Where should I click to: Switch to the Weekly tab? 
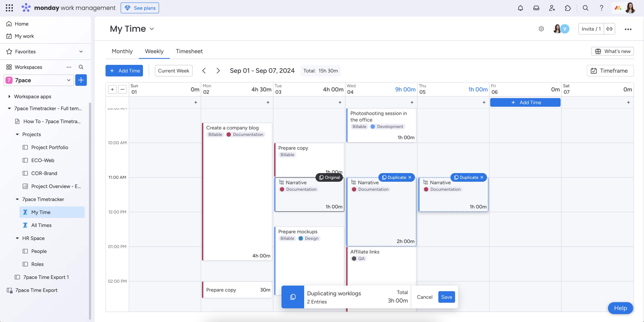[154, 51]
